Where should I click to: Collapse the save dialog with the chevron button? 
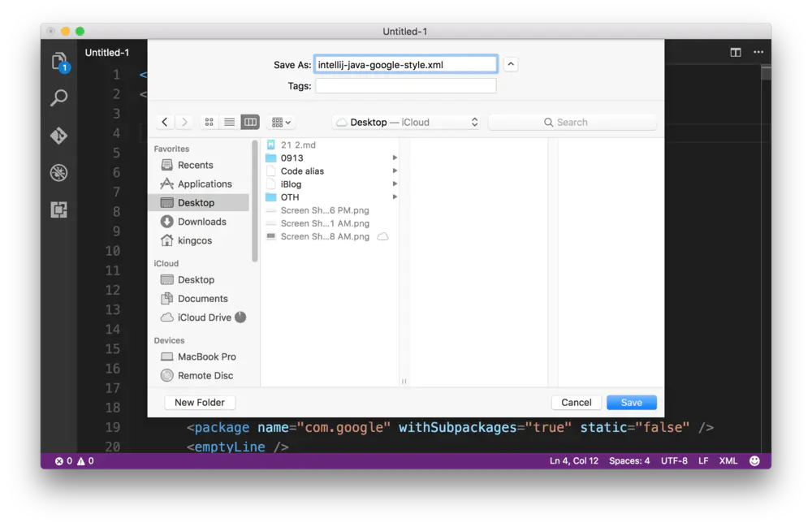tap(511, 63)
